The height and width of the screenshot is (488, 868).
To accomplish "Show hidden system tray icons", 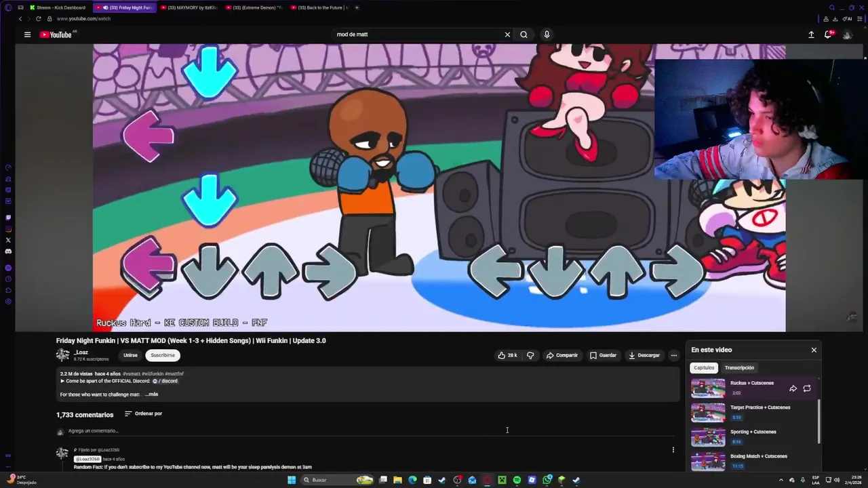I will [781, 480].
